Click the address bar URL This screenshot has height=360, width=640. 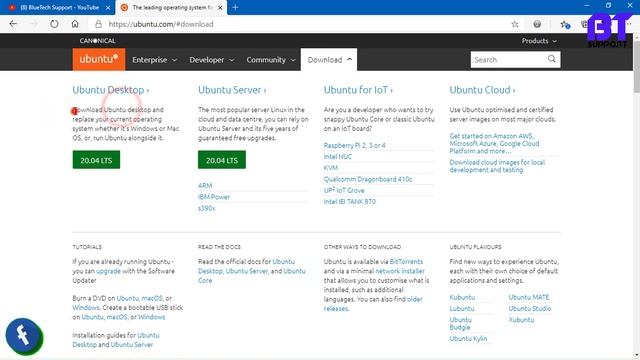point(161,24)
